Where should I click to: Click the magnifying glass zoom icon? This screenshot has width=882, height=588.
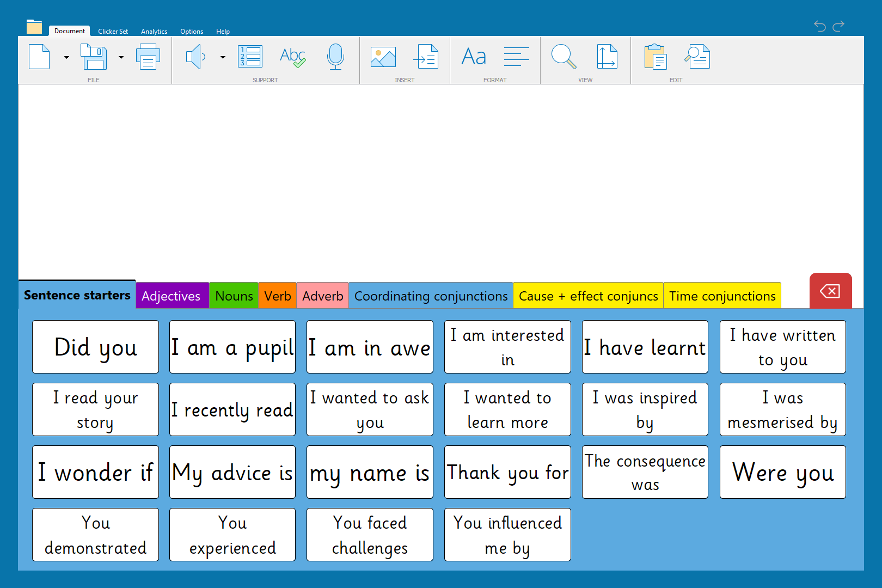pos(563,57)
